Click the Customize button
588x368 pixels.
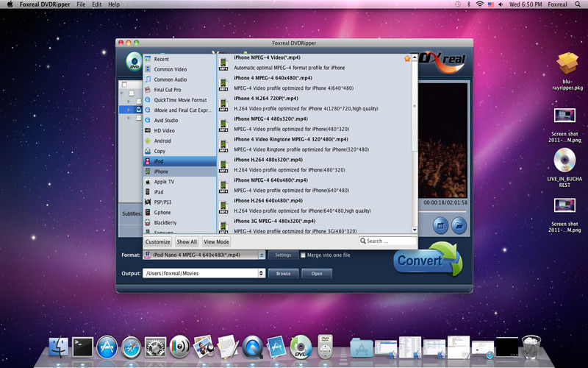point(157,242)
